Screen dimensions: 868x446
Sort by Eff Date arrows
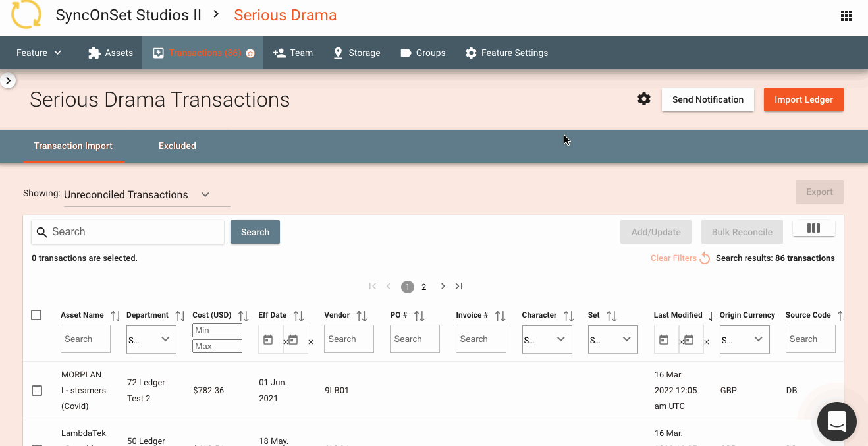pyautogui.click(x=298, y=316)
